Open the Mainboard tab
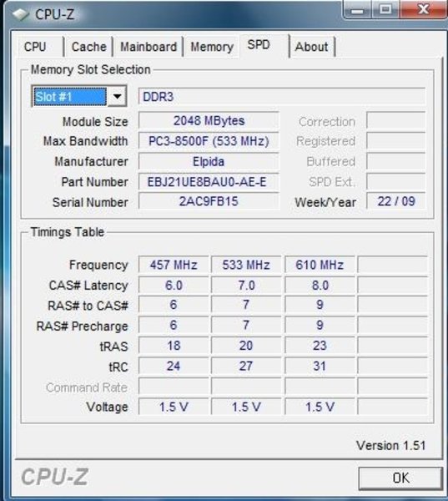 [148, 47]
